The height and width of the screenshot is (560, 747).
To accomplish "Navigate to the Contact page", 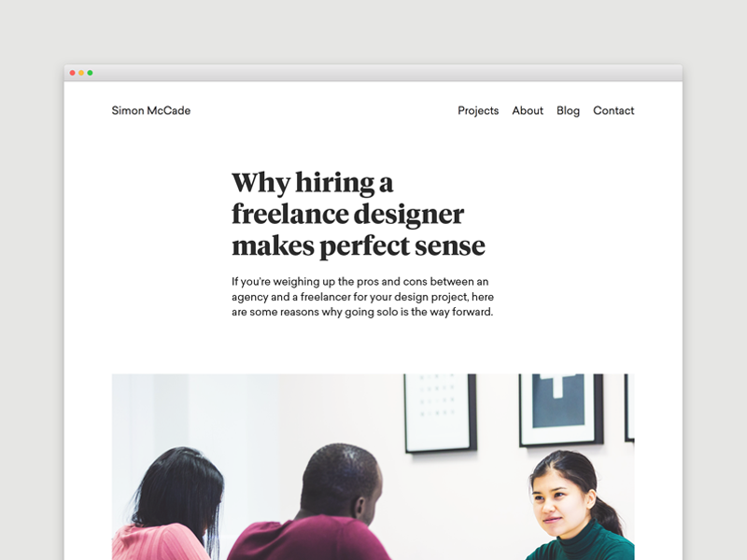I will pyautogui.click(x=613, y=110).
